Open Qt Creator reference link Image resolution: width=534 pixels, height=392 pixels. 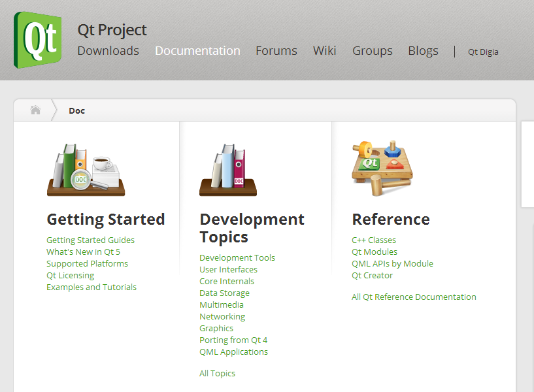[x=373, y=276]
